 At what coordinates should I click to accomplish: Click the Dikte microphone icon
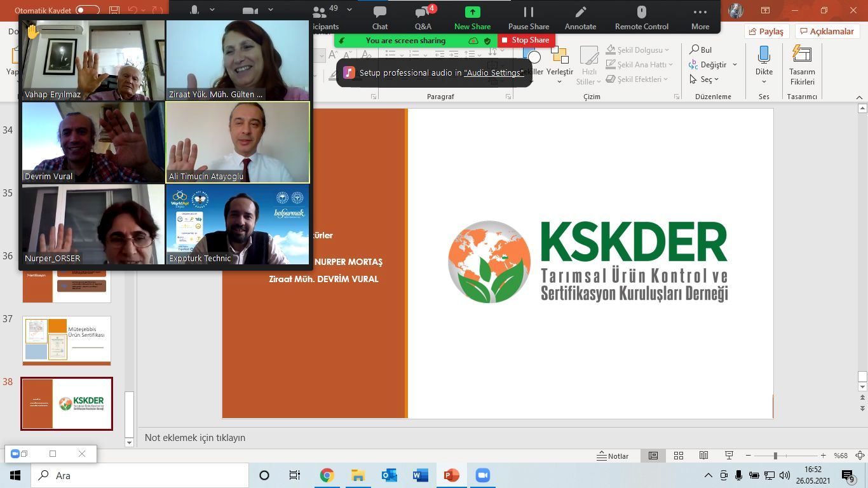coord(764,55)
